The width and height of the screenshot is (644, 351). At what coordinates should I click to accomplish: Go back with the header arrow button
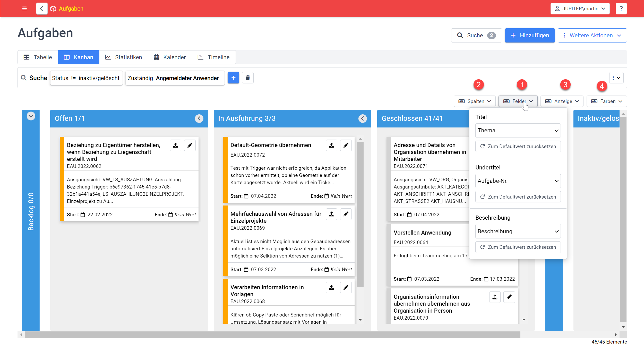point(42,8)
